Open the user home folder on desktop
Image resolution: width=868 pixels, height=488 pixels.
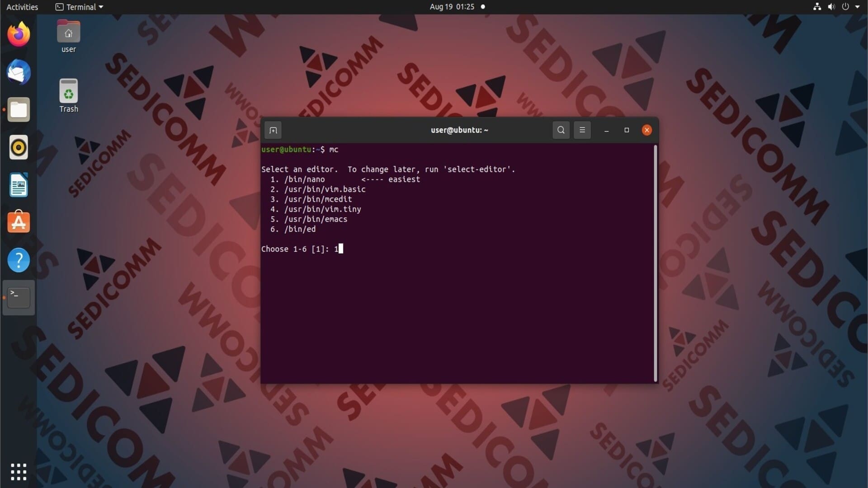click(x=69, y=37)
